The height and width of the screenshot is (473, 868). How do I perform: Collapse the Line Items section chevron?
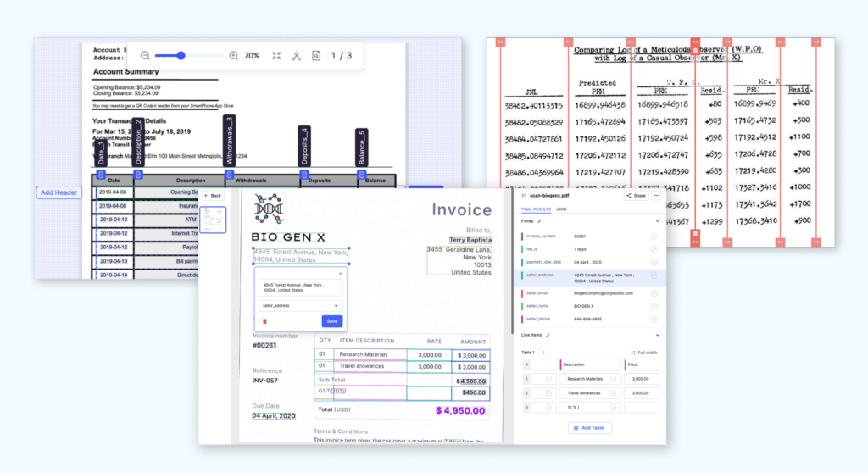[x=657, y=336]
